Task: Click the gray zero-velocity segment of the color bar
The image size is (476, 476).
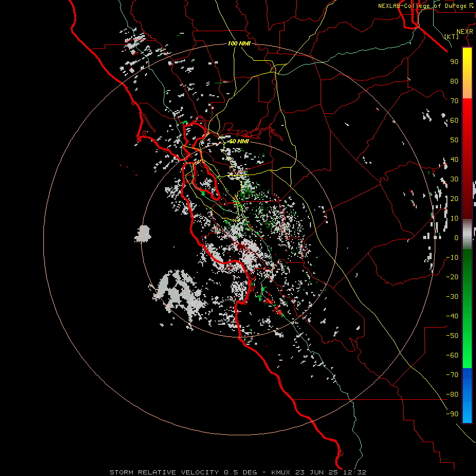Action: click(467, 234)
